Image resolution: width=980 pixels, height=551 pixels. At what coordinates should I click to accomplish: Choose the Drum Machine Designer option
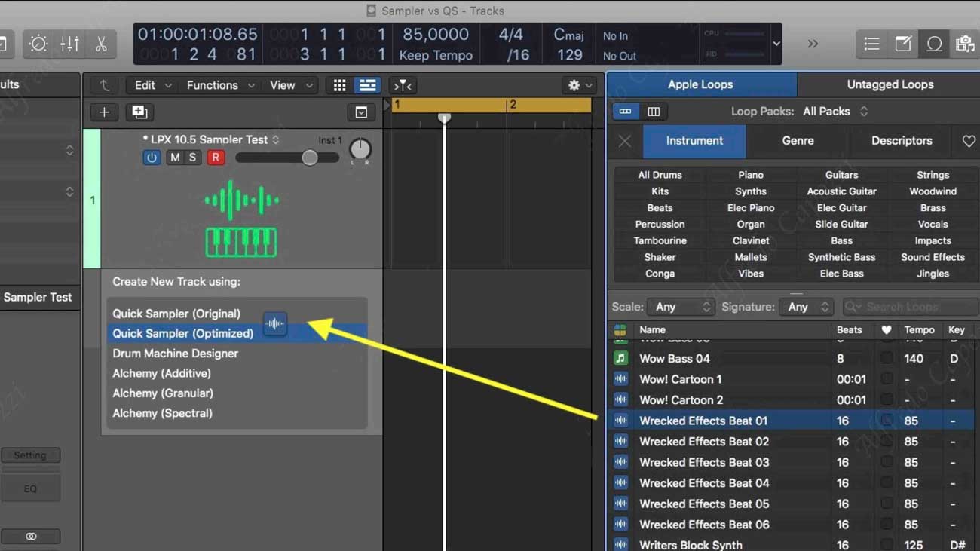(x=175, y=354)
